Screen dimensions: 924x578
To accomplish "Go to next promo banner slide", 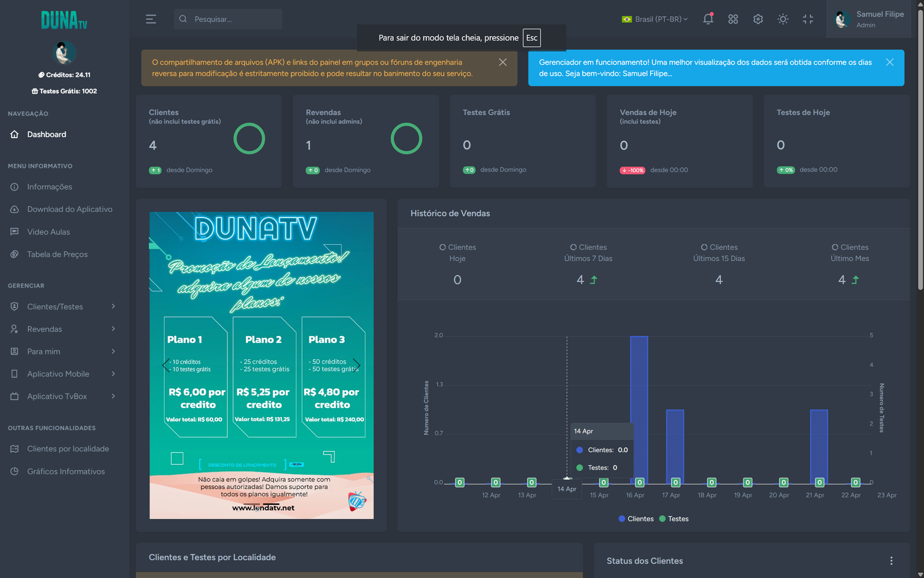I will tap(356, 365).
